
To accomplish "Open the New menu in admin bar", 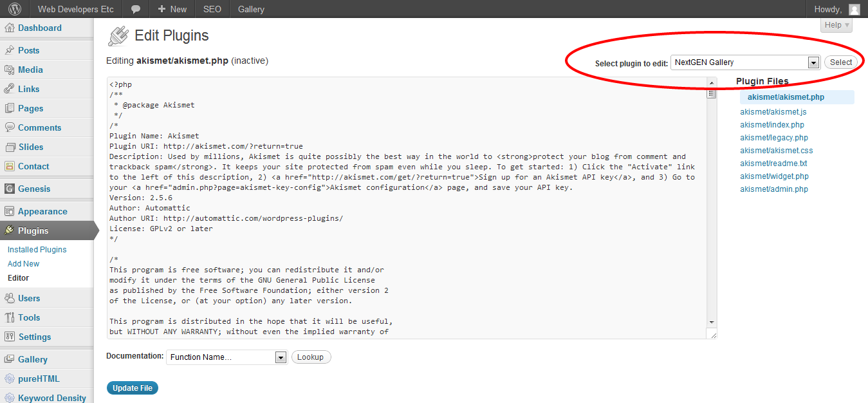I will [x=172, y=9].
